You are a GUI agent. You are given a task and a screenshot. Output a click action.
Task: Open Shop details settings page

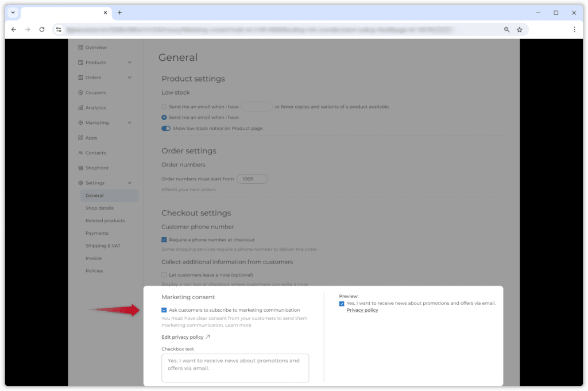click(99, 208)
